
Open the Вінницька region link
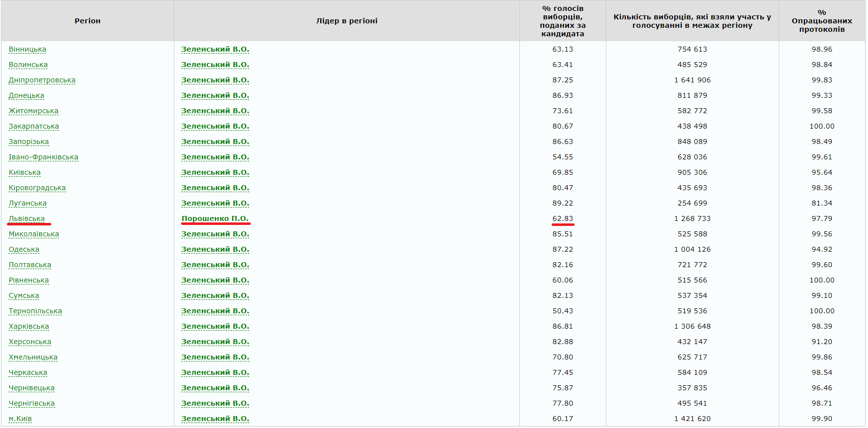pyautogui.click(x=27, y=49)
